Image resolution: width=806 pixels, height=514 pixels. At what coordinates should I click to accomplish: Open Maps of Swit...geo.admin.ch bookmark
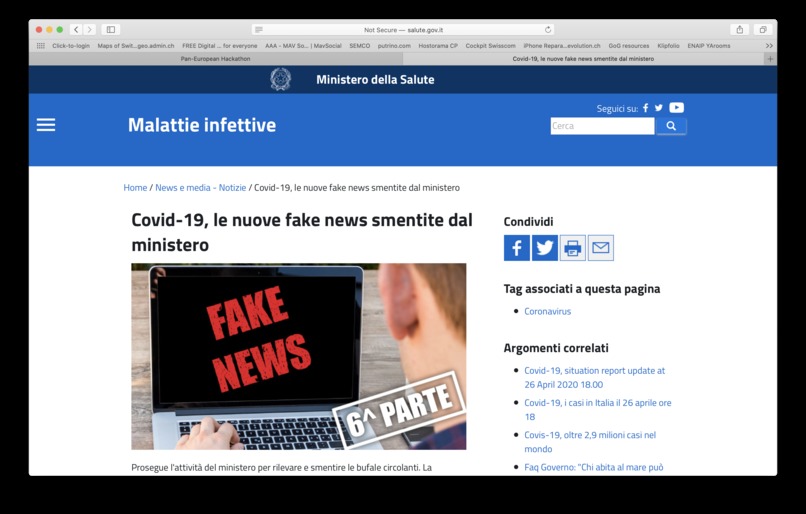pos(136,46)
